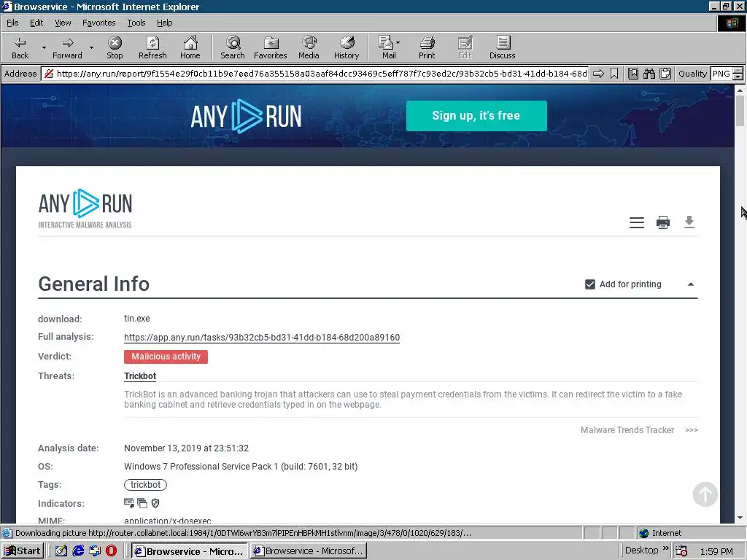Click the page vertical scrollbar thumb
This screenshot has width=747, height=560.
coord(740,111)
